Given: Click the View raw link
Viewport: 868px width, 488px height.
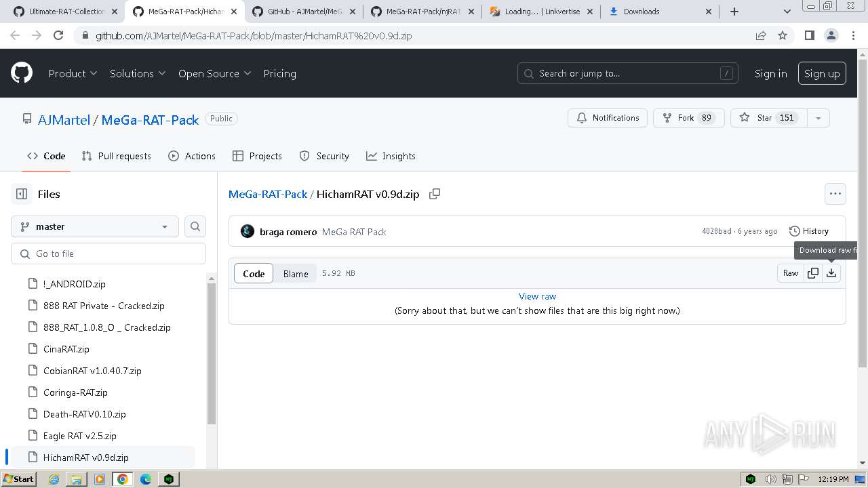Looking at the screenshot, I should (x=537, y=296).
